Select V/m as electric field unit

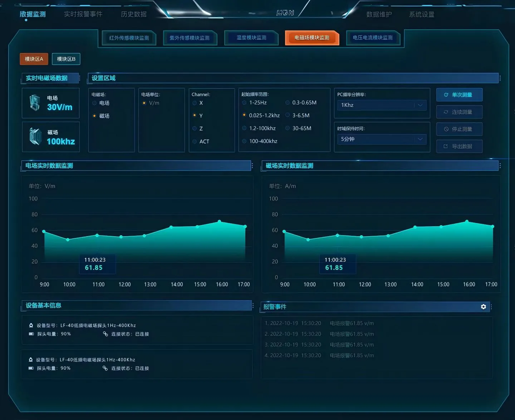(144, 103)
